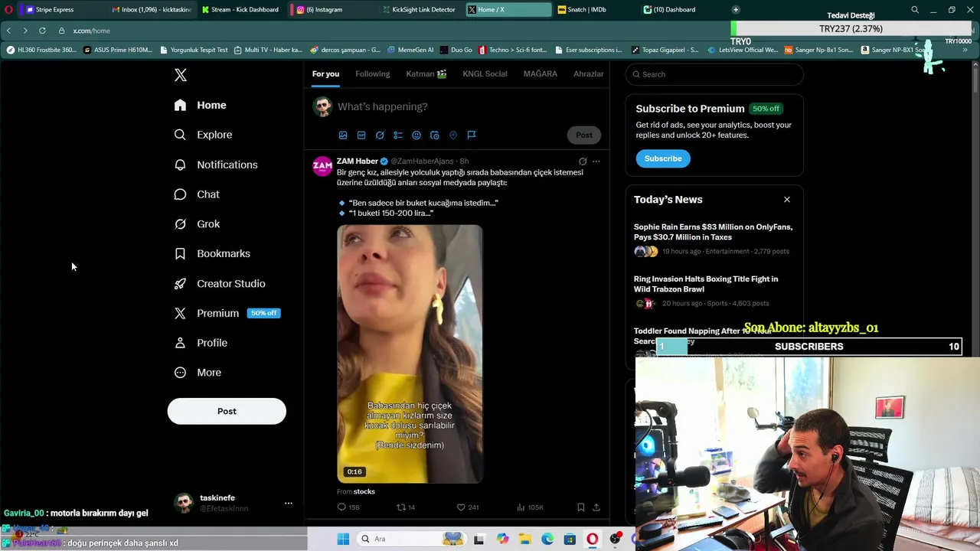This screenshot has height=551, width=980.
Task: Switch to the Following tab
Action: pos(373,74)
